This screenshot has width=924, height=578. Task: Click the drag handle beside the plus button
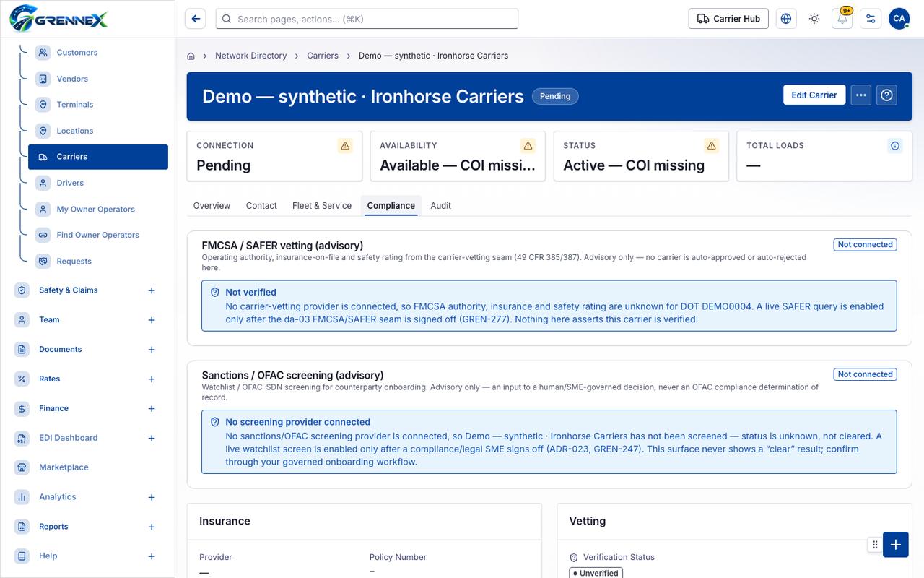pos(875,545)
